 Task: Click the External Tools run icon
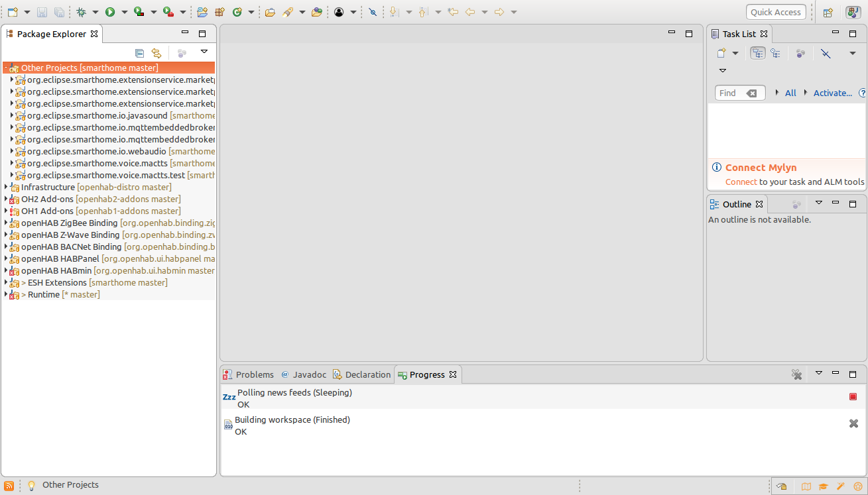pos(168,12)
